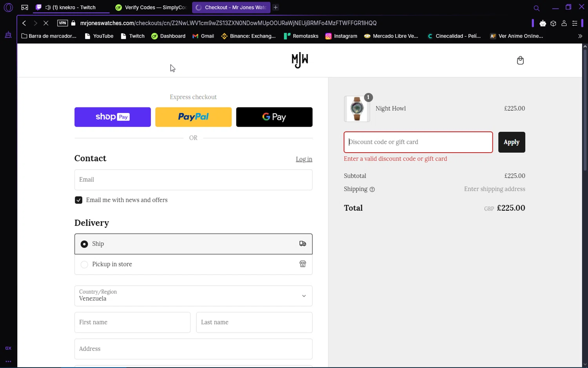This screenshot has height=368, width=588.
Task: Switch to Verify Codes SimplyCodes tab
Action: click(151, 7)
